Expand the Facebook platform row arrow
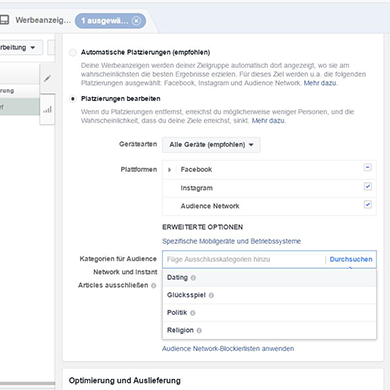 pyautogui.click(x=169, y=170)
